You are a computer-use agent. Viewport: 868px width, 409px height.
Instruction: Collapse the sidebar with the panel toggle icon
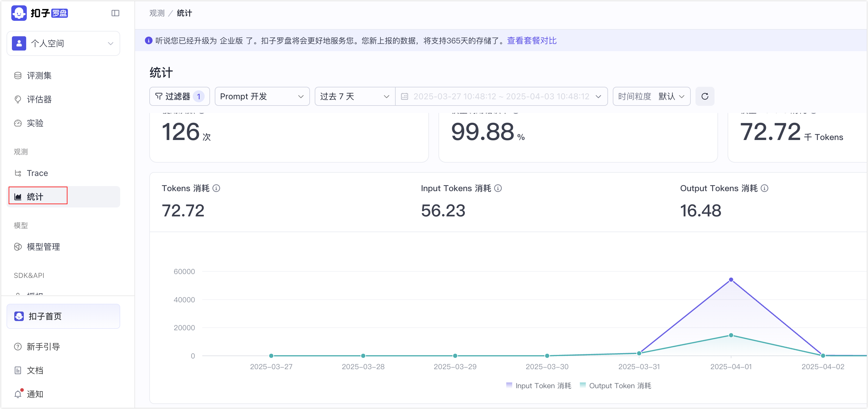point(115,13)
